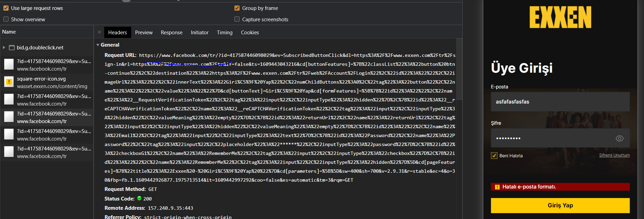Select the square-error-icon.svg warning icon
Screen dimensions: 644x219
pos(9,82)
